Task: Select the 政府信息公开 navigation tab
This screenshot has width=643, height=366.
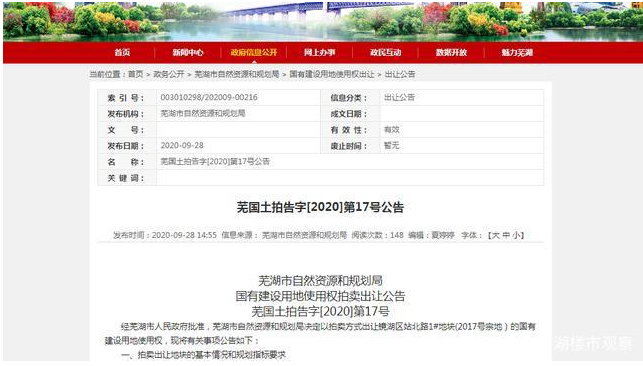Action: [x=253, y=52]
